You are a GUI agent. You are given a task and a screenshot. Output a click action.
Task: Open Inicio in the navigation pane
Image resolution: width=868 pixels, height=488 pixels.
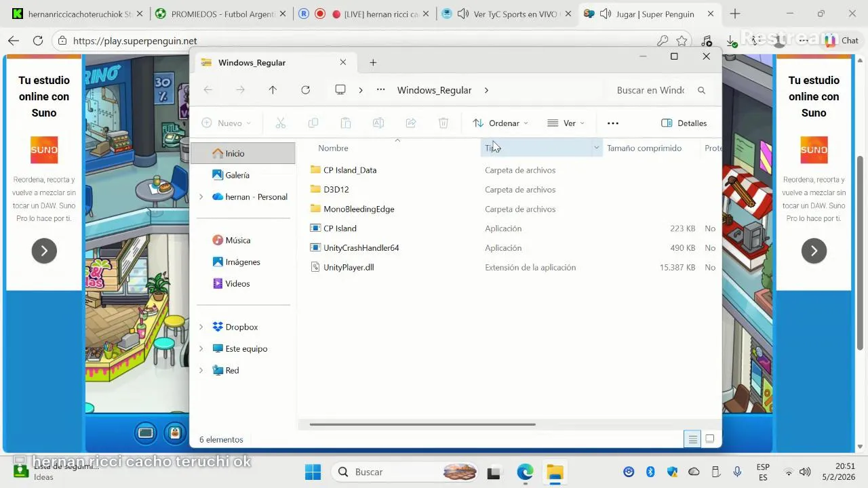point(243,153)
